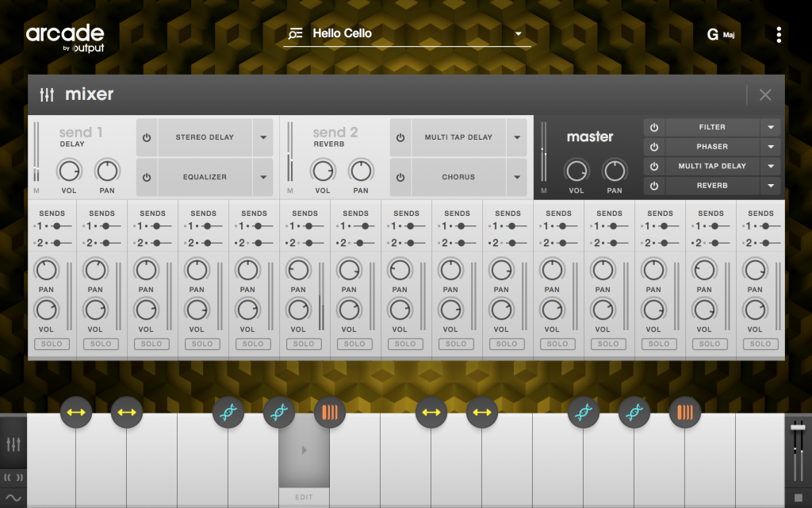The width and height of the screenshot is (812, 508).
Task: Expand the Chorus effect dropdown arrow
Action: pyautogui.click(x=517, y=177)
